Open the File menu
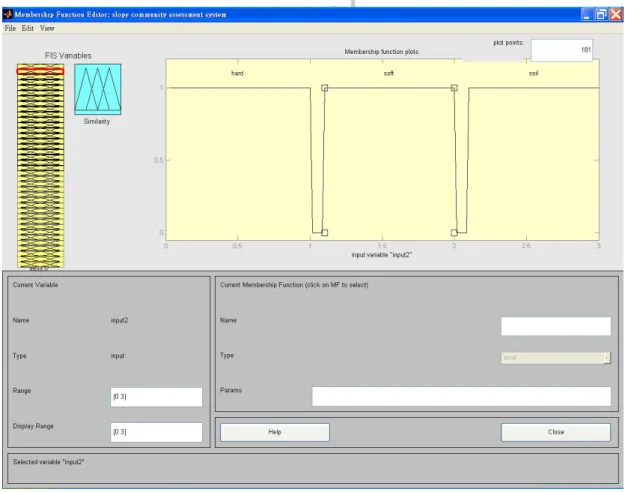This screenshot has height=492, width=625. click(x=10, y=28)
